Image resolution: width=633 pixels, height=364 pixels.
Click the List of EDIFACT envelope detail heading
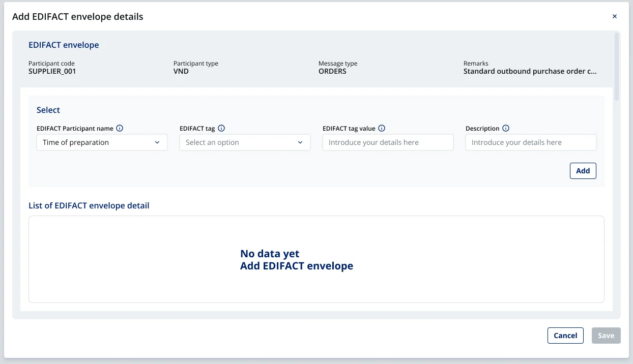(x=89, y=206)
